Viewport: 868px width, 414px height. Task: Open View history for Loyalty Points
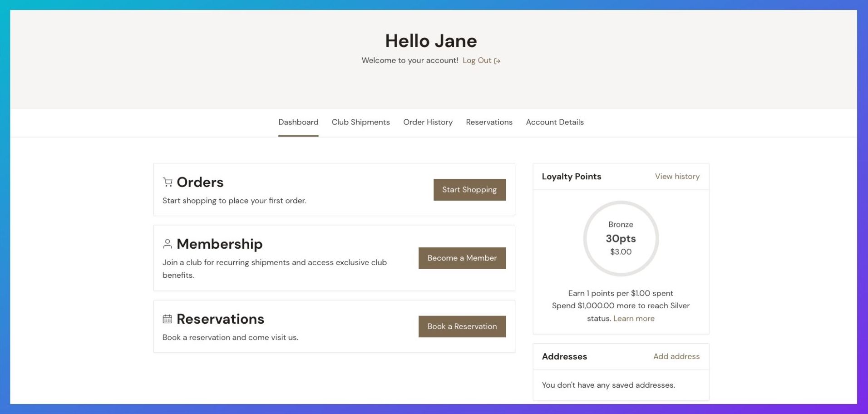[677, 177]
